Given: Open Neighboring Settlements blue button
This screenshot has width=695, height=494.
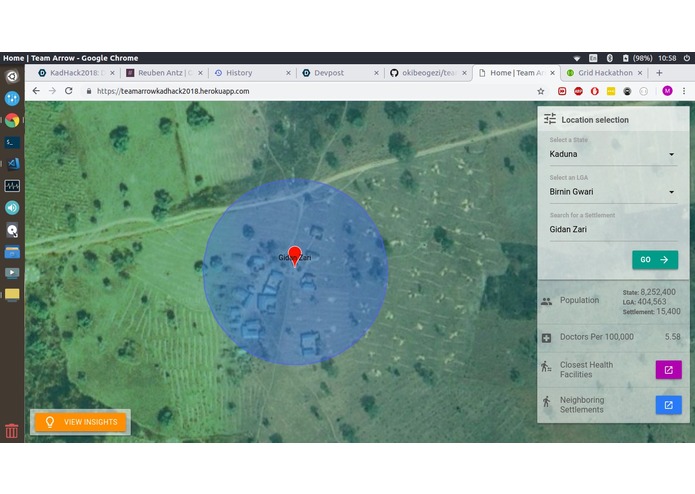Looking at the screenshot, I should tap(668, 405).
